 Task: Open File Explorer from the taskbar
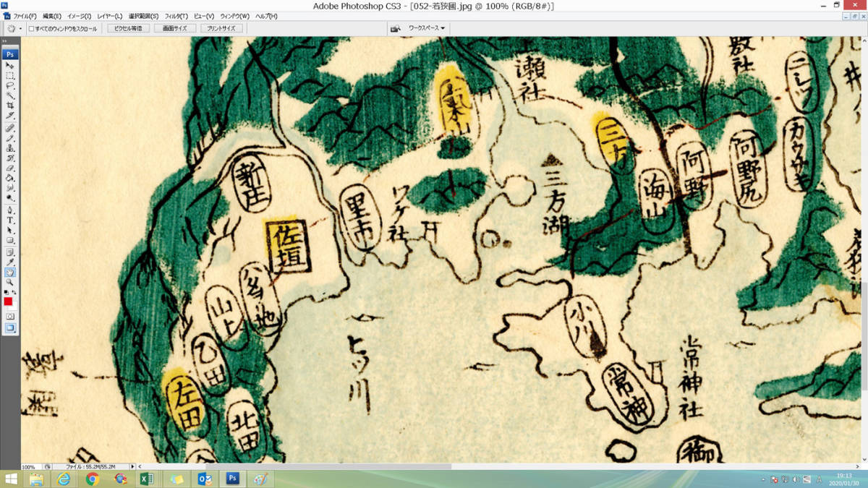coord(36,479)
